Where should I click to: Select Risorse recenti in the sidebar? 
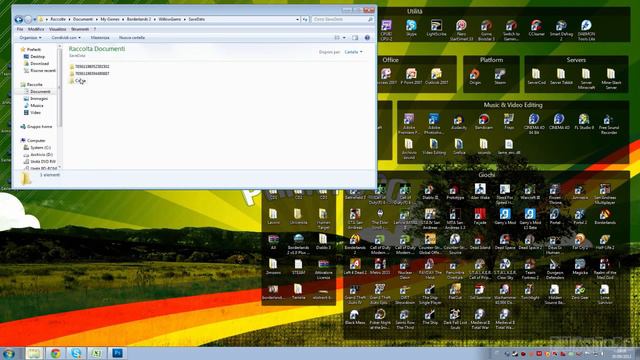pyautogui.click(x=42, y=71)
